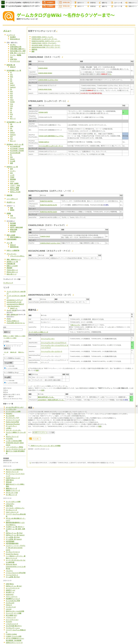138x644 pixels.
Task: Click 検索する button below タグ検索 radios
Action: pyautogui.click(x=7, y=349)
